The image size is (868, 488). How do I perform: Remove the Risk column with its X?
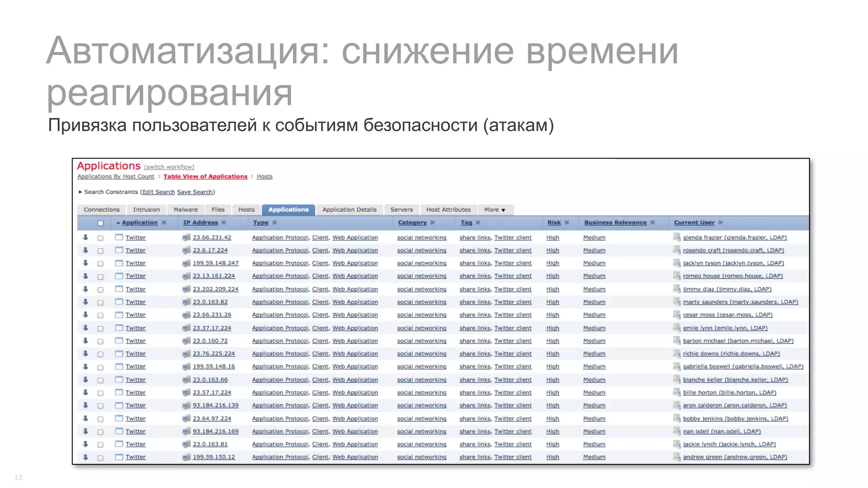pyautogui.click(x=567, y=222)
